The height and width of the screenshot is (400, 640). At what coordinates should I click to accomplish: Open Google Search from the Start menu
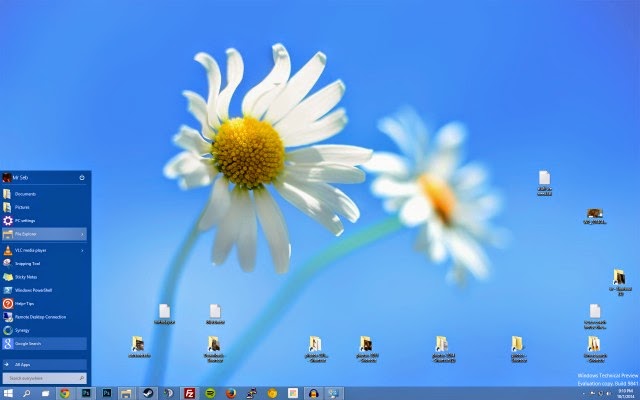44,344
